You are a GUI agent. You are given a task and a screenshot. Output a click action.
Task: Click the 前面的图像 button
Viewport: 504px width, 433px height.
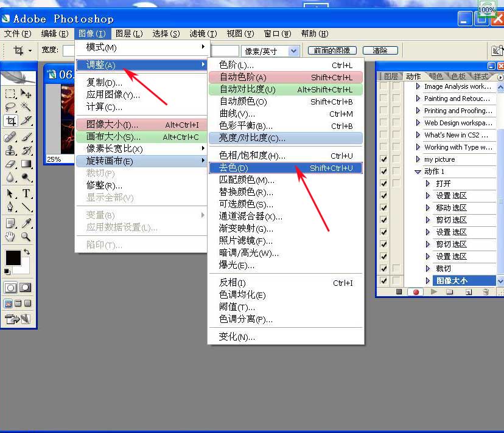[x=332, y=50]
